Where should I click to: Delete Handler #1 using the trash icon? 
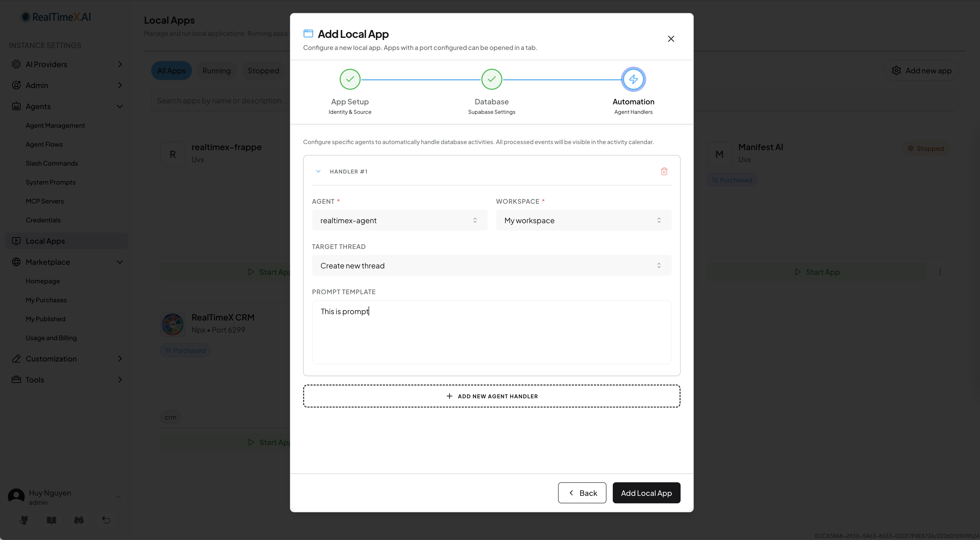(x=664, y=171)
